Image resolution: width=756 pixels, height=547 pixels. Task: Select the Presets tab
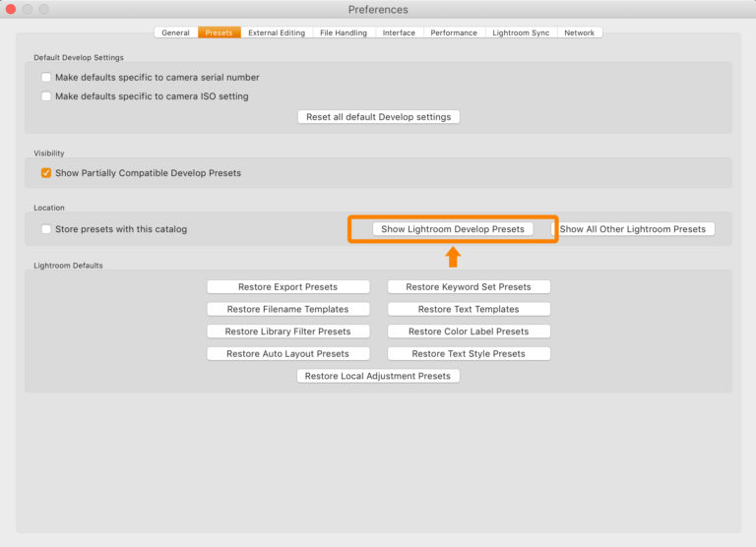[x=219, y=32]
